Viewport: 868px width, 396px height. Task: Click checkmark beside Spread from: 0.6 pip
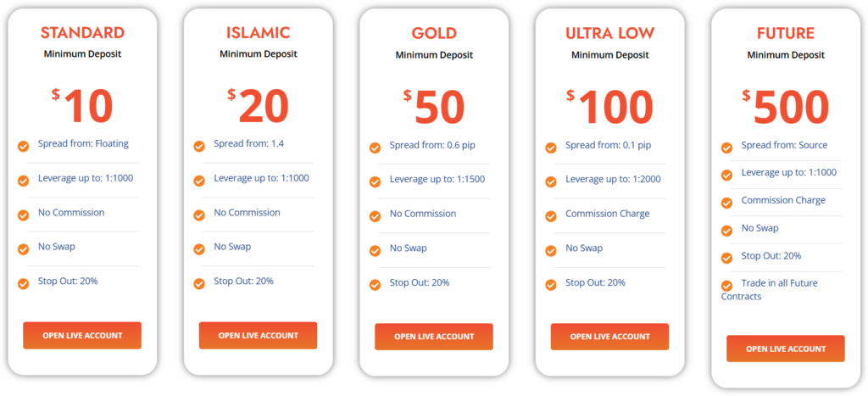[375, 148]
